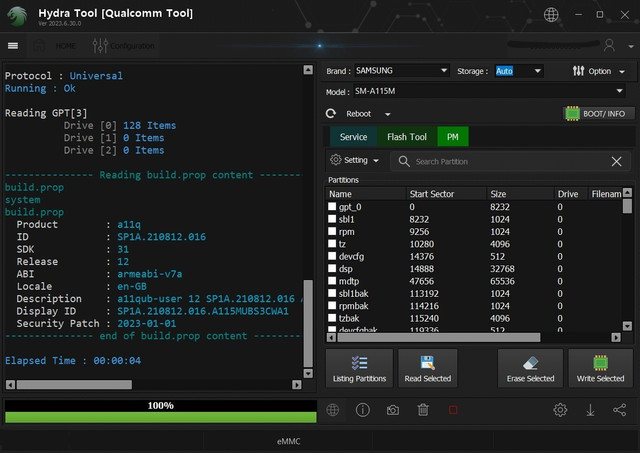Check the mdtp partition checkbox

point(332,281)
